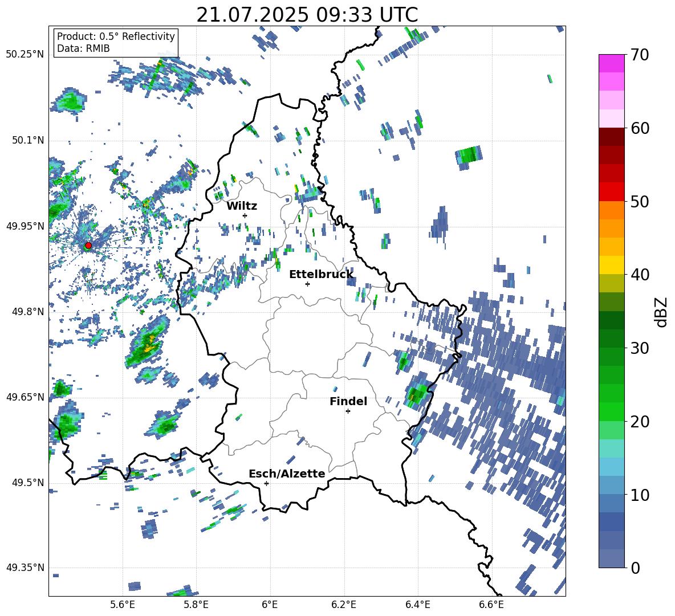Click the Findel station cross marker
675x616 pixels.
tap(348, 411)
